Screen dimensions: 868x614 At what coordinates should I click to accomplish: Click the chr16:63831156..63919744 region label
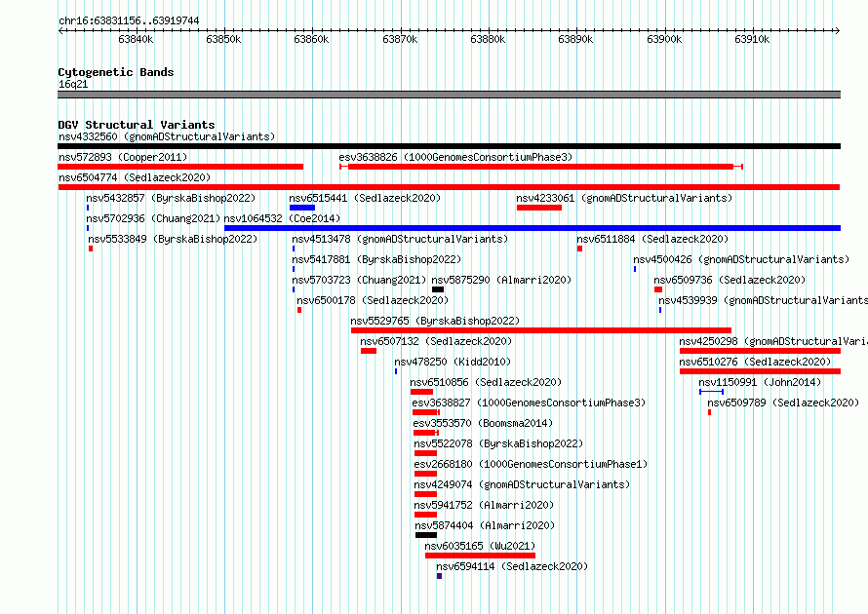click(129, 21)
